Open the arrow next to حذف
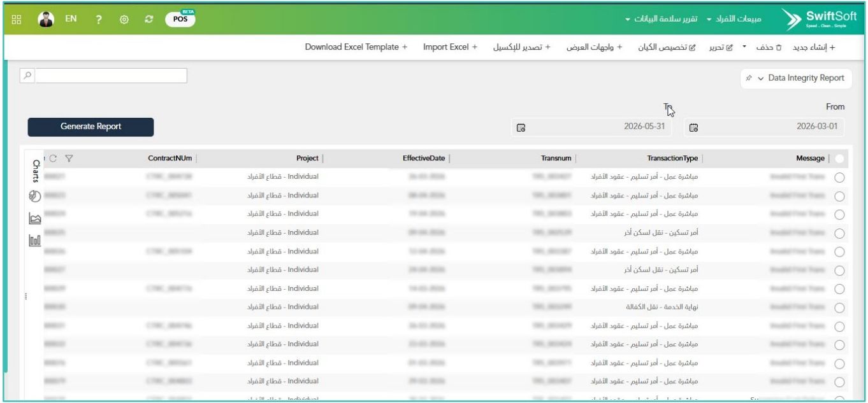The height and width of the screenshot is (403, 868). [x=744, y=48]
